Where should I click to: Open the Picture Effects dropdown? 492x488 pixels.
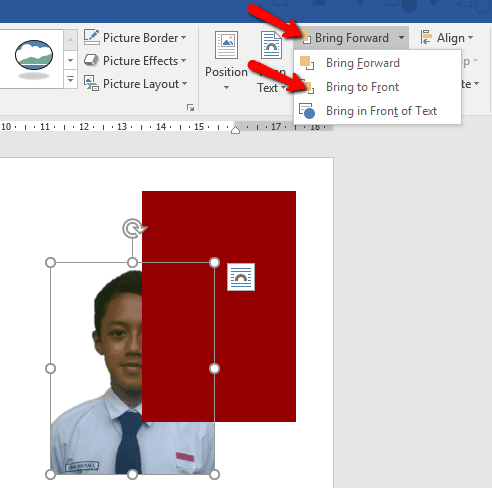point(135,61)
